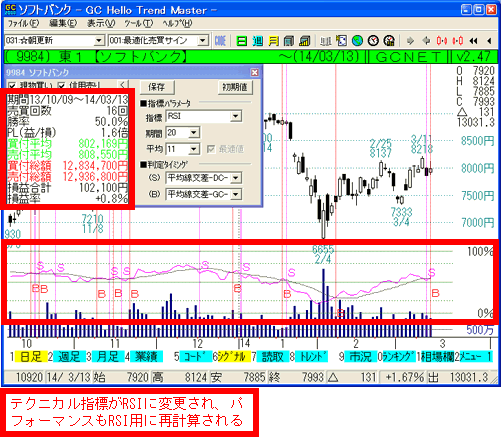Click the 初期値 button
This screenshot has width=501, height=437.
[235, 87]
